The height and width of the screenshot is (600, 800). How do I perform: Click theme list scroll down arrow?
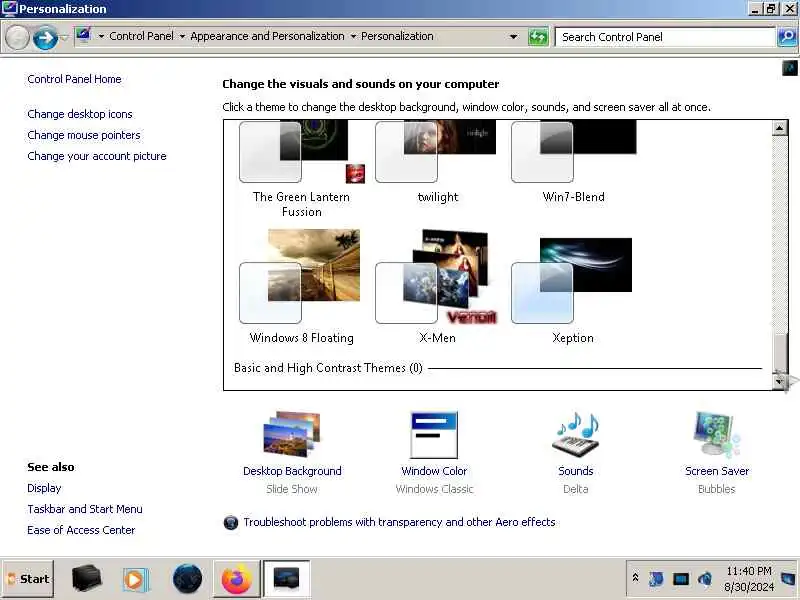pos(779,381)
